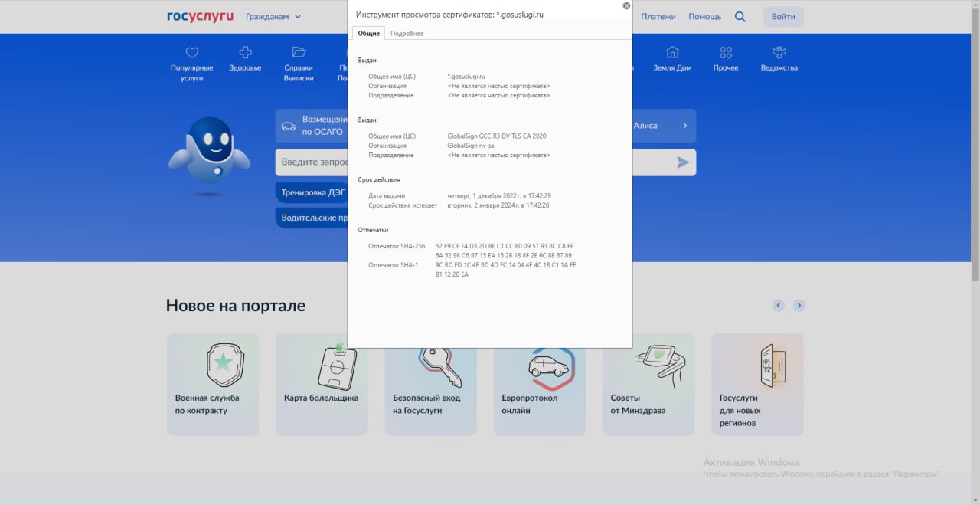Open the Военная служба по контракту card
Screen dimensions: 980x505
[x=213, y=385]
